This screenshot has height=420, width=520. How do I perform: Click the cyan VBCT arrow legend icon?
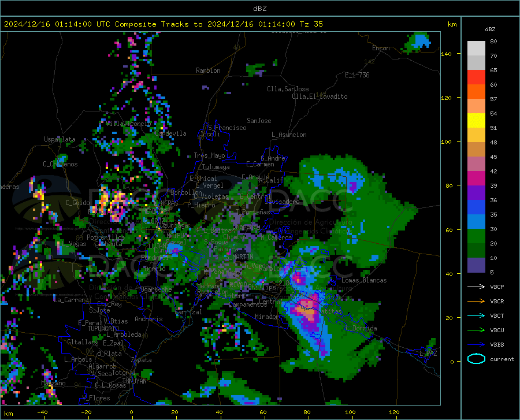[x=476, y=315]
